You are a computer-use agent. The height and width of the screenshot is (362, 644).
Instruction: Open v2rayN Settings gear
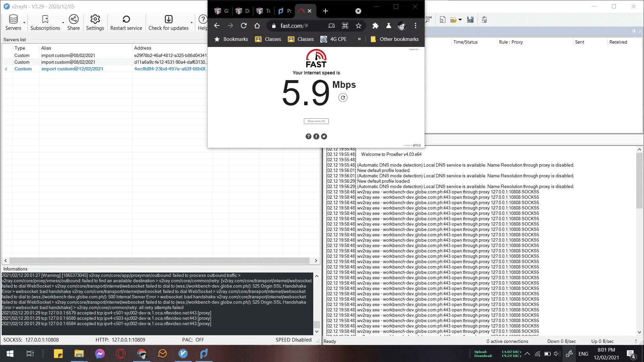[x=95, y=22]
